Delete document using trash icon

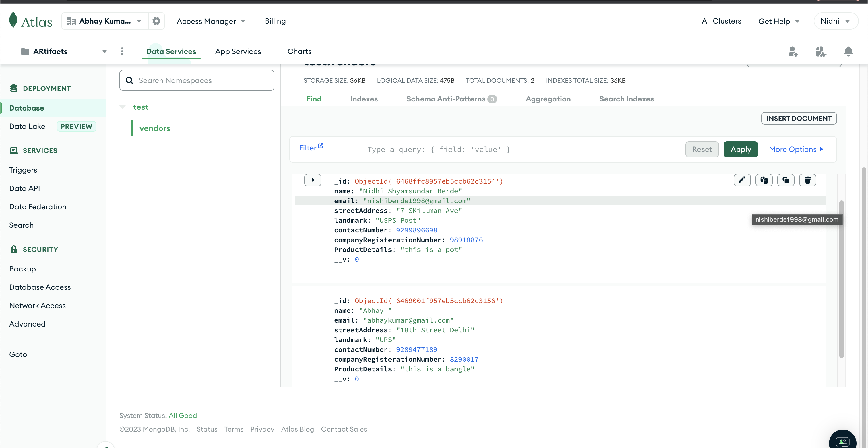point(807,180)
